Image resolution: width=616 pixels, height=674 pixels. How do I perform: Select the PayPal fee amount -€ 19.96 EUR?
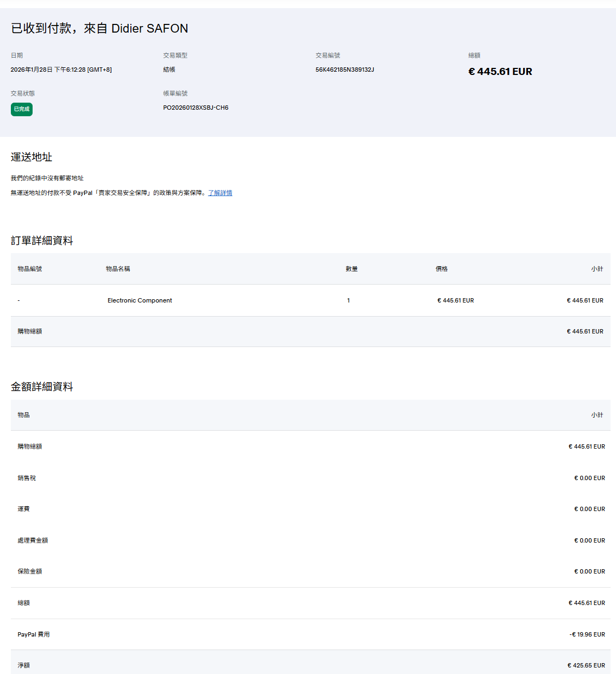coord(587,634)
